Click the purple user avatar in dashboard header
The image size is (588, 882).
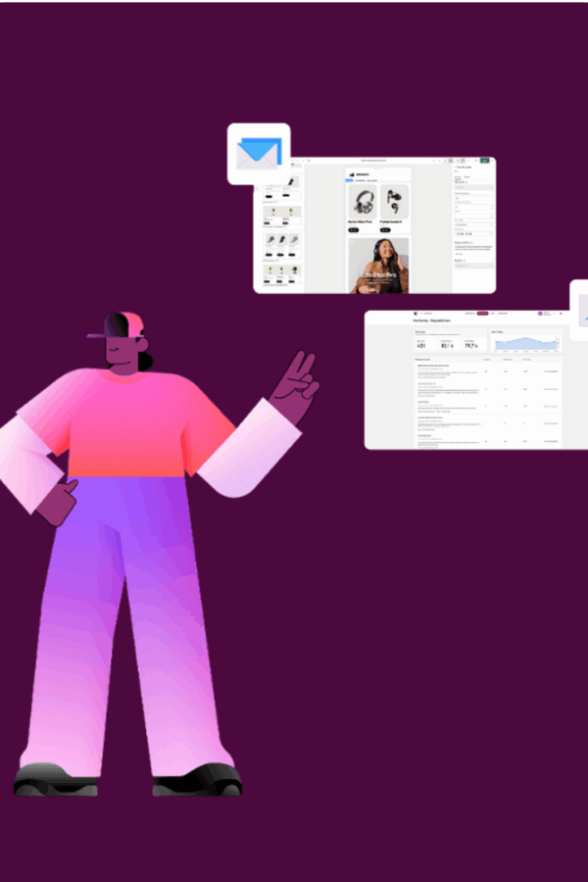(540, 314)
